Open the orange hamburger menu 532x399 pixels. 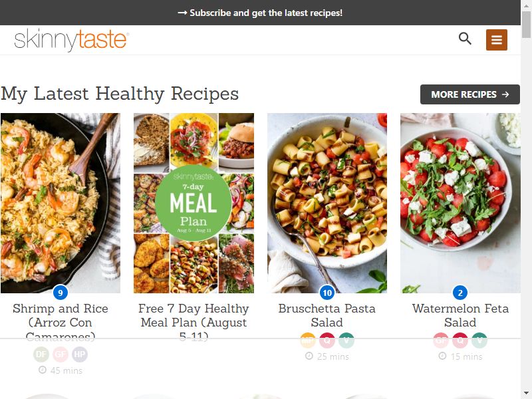point(496,40)
